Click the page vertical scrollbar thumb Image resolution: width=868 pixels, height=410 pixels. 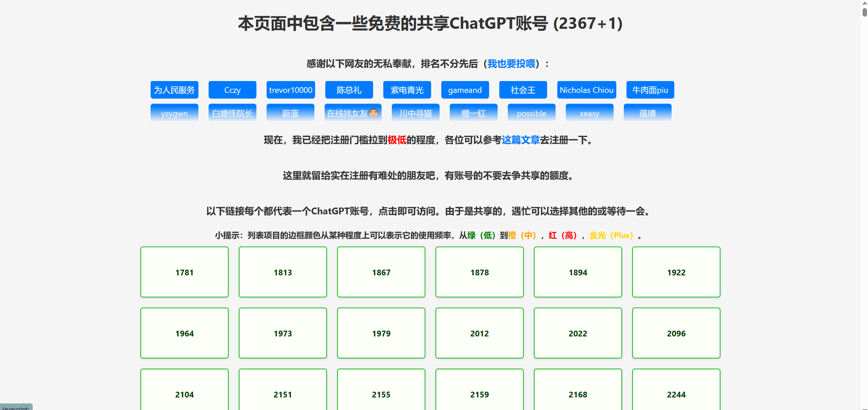(x=865, y=12)
